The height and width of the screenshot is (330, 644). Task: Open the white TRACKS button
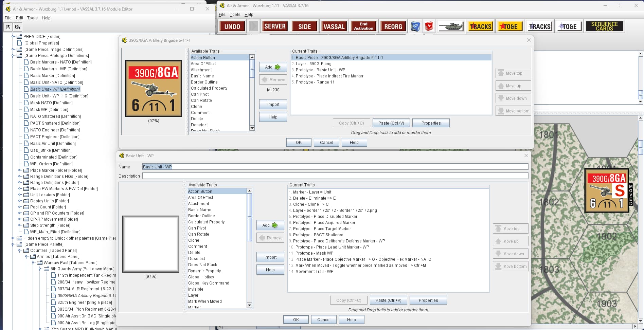pos(540,26)
